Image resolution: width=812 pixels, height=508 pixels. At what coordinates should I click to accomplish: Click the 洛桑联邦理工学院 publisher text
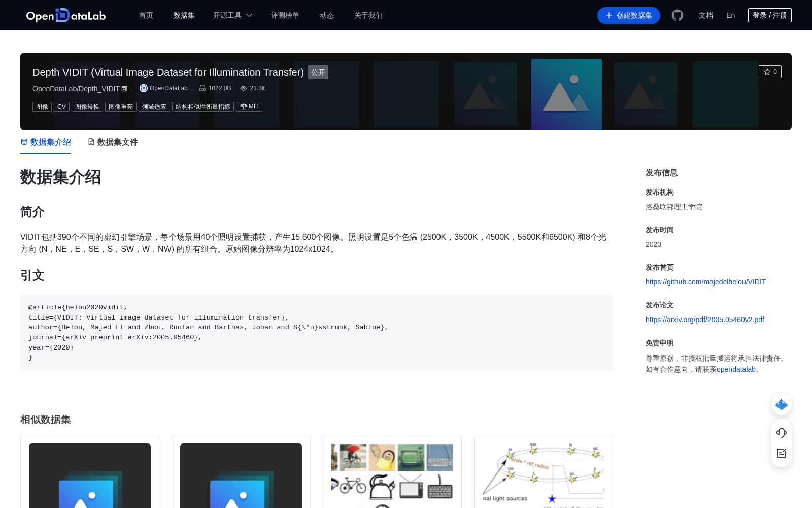click(674, 207)
